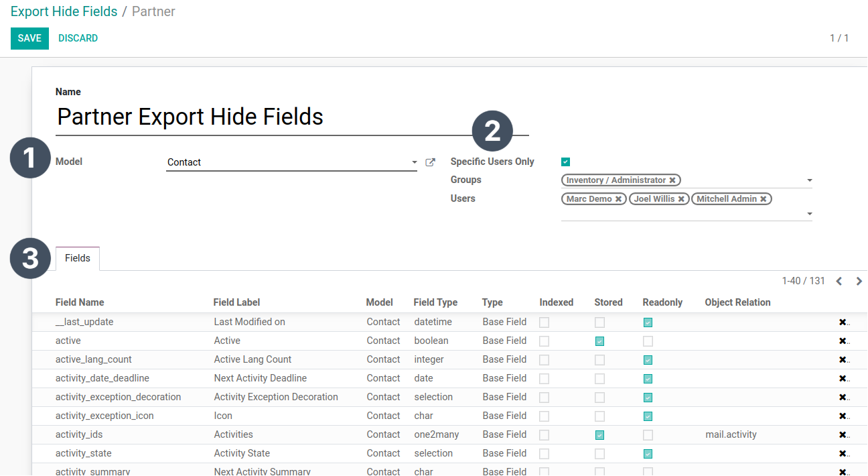Remove the Inventory / Administrator group tag

(x=672, y=180)
